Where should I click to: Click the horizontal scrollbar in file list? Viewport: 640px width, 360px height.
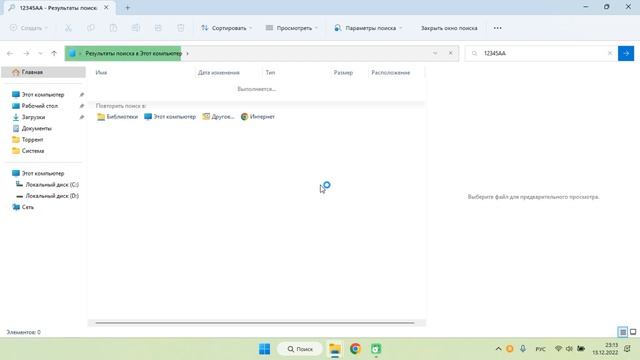point(255,323)
